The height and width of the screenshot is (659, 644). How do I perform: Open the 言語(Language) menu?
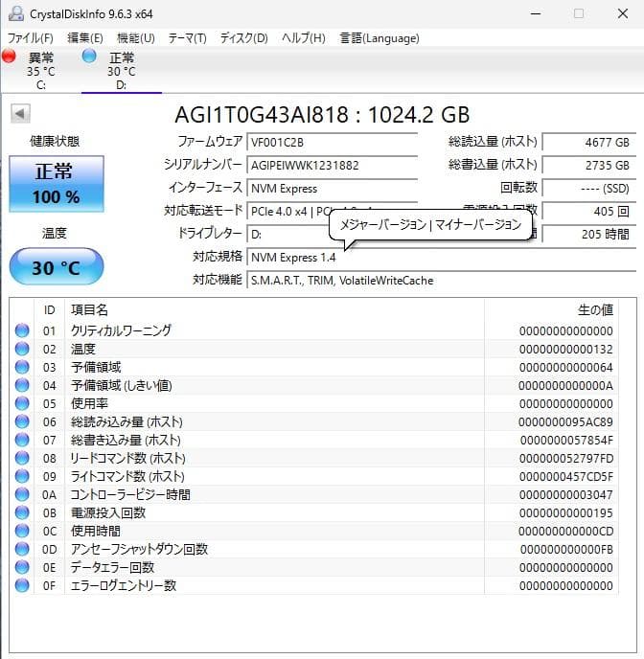[x=379, y=38]
